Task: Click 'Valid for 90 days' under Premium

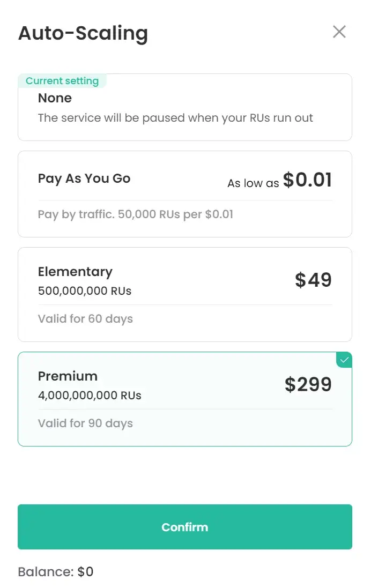Action: tap(86, 423)
